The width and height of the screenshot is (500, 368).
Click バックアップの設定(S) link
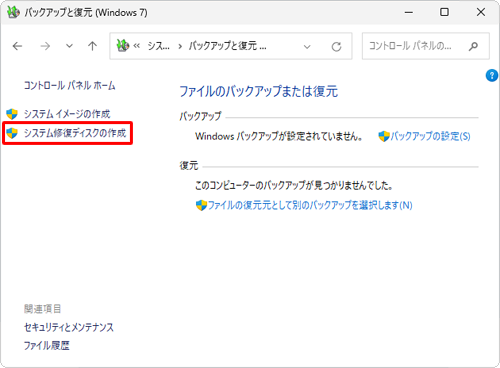pos(430,136)
